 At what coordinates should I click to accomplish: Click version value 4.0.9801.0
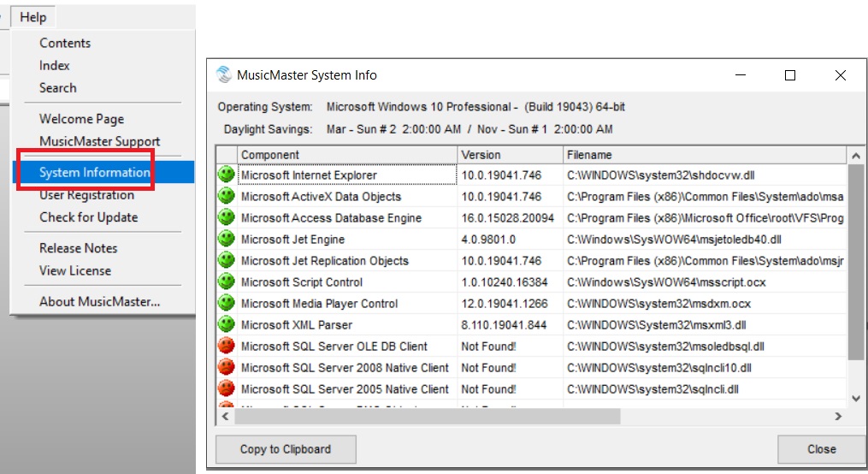point(488,240)
